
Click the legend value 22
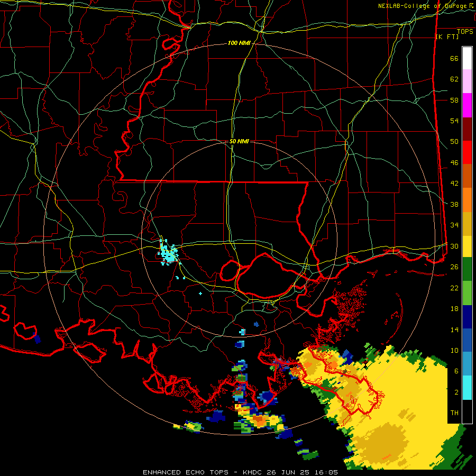point(454,288)
